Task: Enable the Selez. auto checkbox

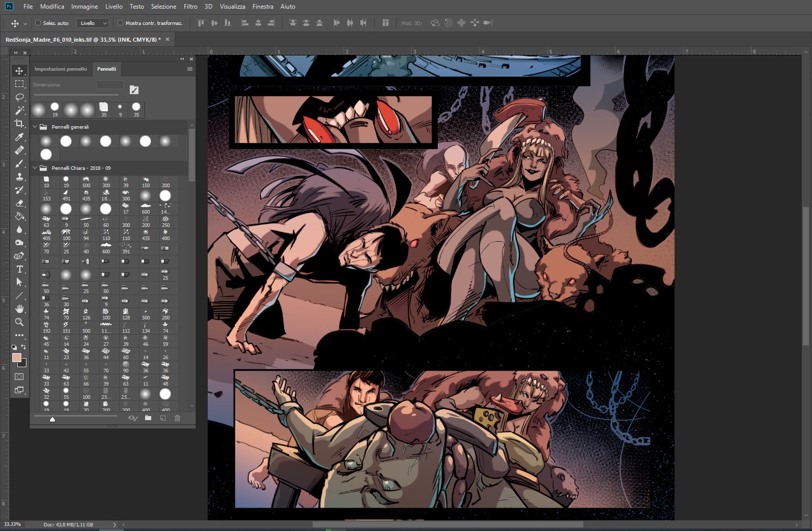Action: (x=38, y=23)
